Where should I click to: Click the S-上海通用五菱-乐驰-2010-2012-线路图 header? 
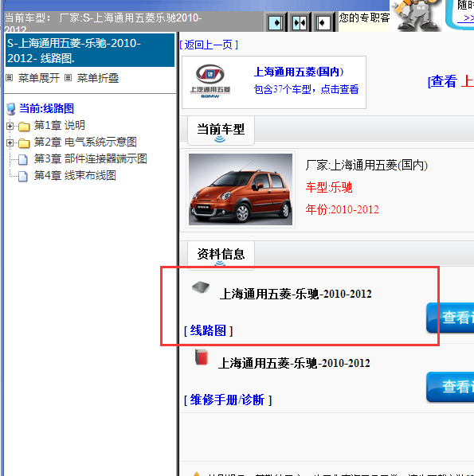[x=90, y=50]
